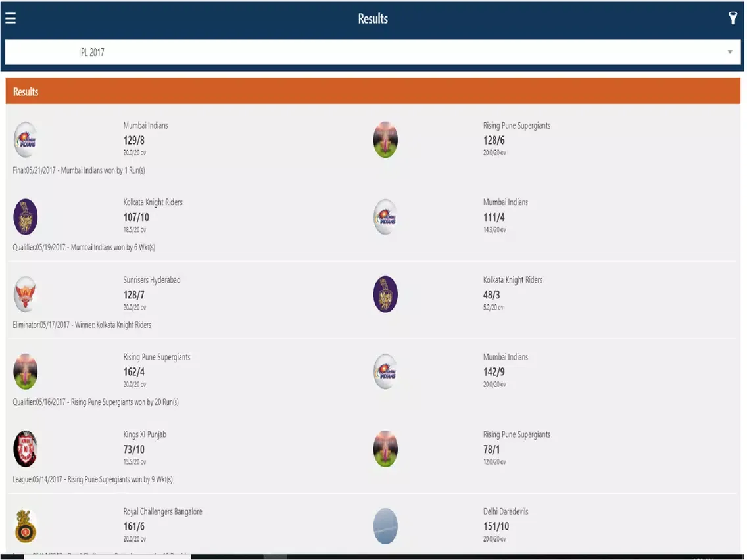
Task: Click the Results page title in header
Action: click(x=373, y=18)
